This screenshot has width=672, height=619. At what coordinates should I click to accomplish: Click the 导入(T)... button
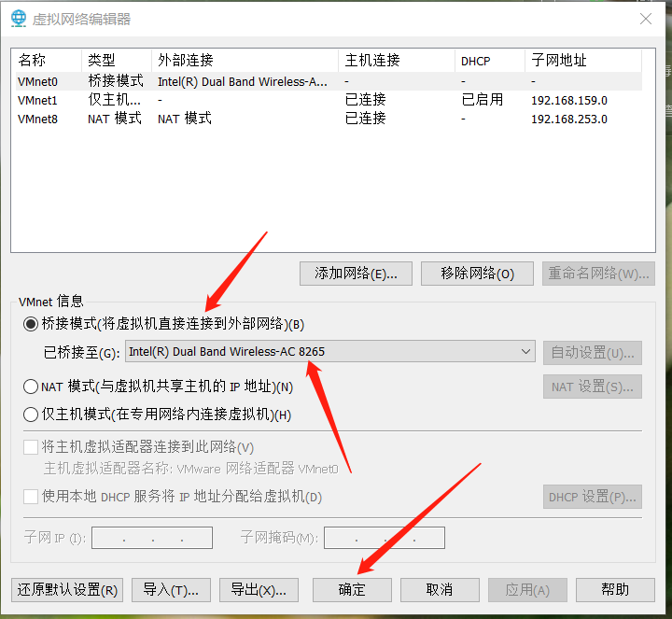(x=171, y=590)
